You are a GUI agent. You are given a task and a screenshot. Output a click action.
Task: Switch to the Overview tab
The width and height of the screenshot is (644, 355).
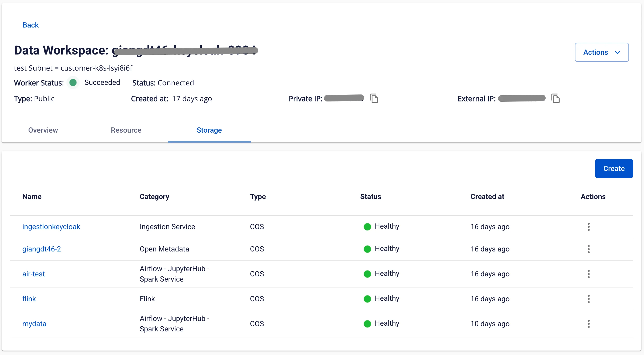[x=43, y=130]
